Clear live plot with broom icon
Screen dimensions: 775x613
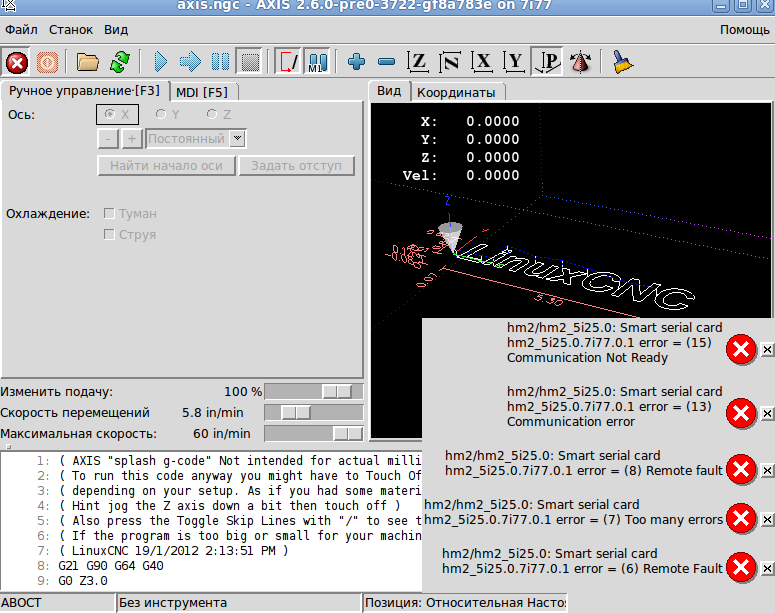(x=622, y=62)
